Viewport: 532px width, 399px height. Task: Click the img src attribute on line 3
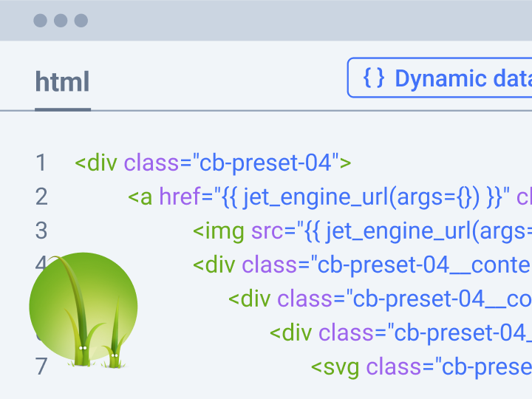[x=267, y=231]
